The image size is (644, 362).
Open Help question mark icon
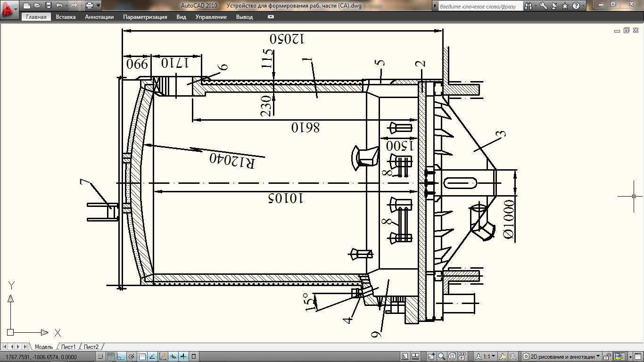click(x=576, y=6)
